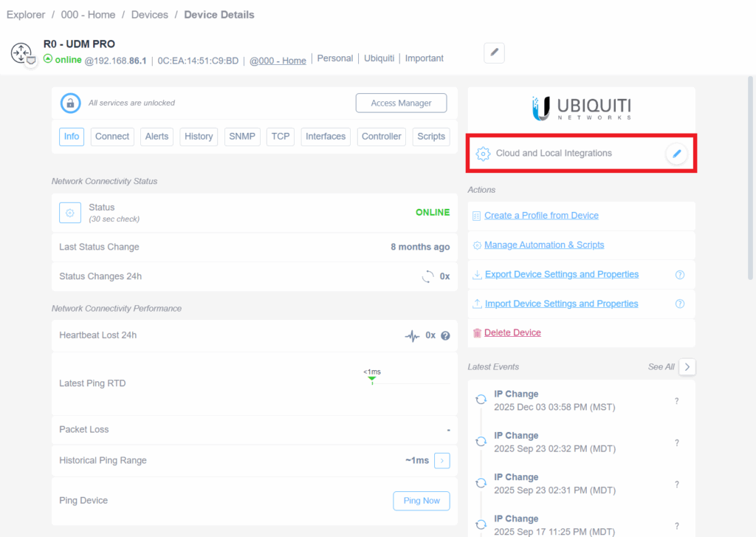
Task: Click question mark on first IP Change event
Action: [676, 401]
